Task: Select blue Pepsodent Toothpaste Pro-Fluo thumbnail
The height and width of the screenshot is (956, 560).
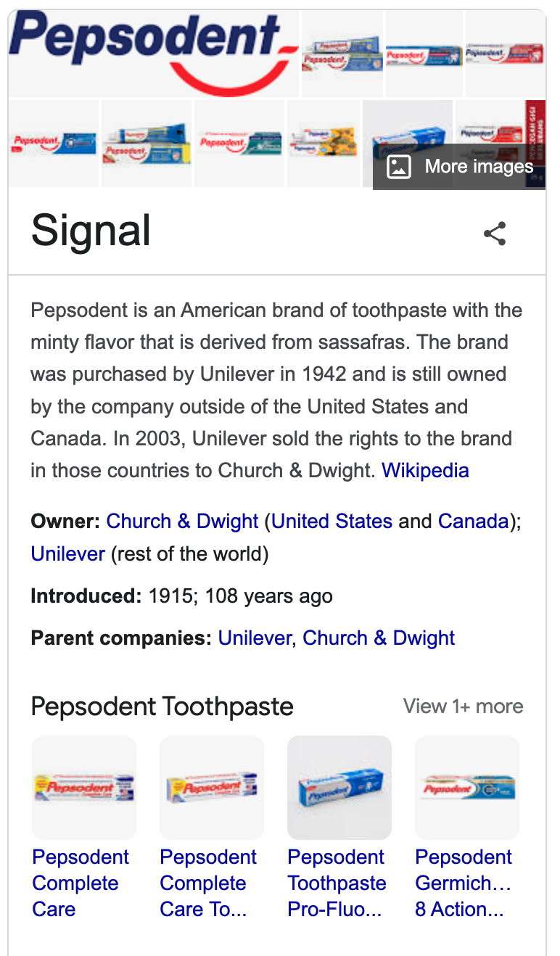Action: coord(339,788)
